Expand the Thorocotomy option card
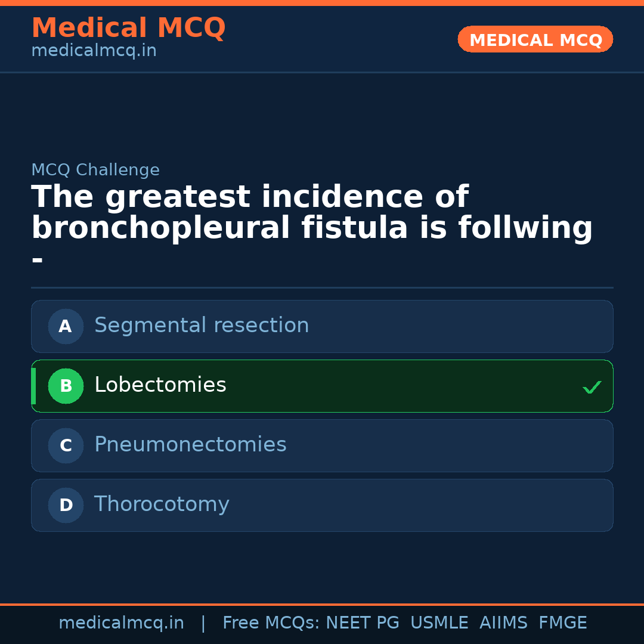Viewport: 644px width, 644px height. click(322, 505)
